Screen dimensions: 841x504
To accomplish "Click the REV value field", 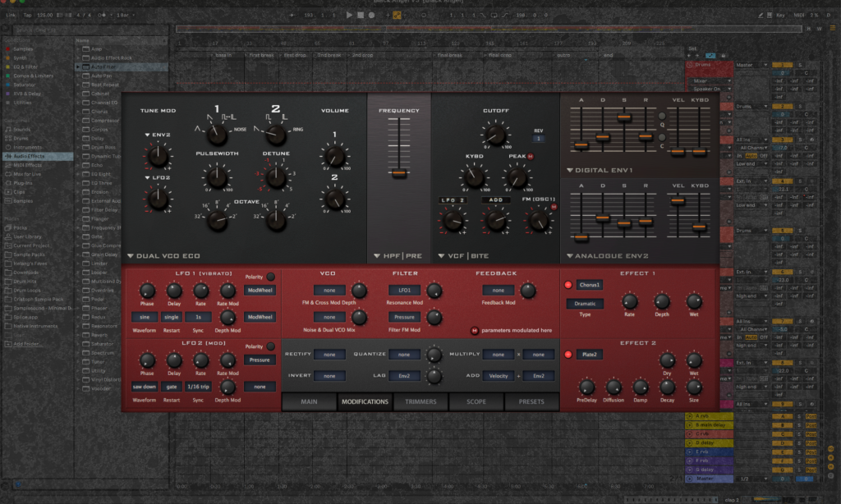I will [539, 139].
